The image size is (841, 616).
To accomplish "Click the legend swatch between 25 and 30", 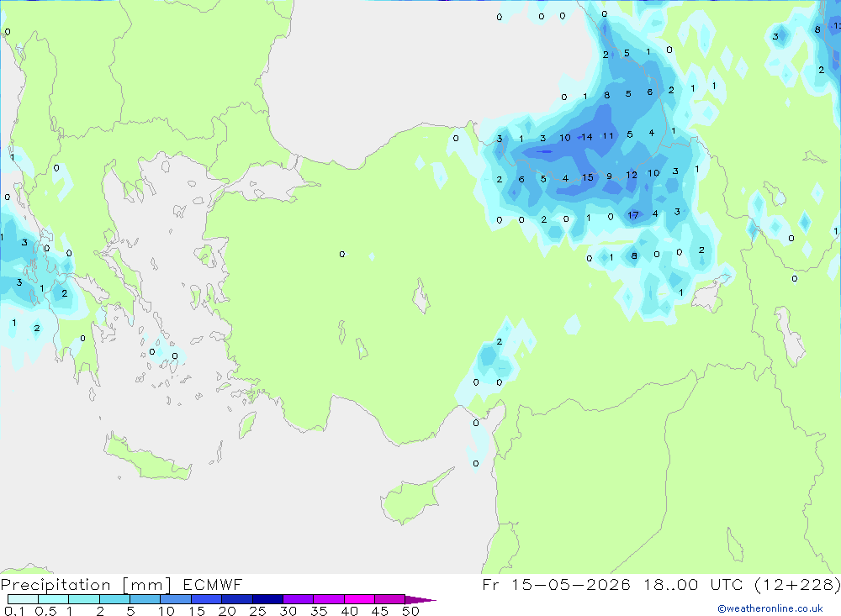I will coord(267,599).
